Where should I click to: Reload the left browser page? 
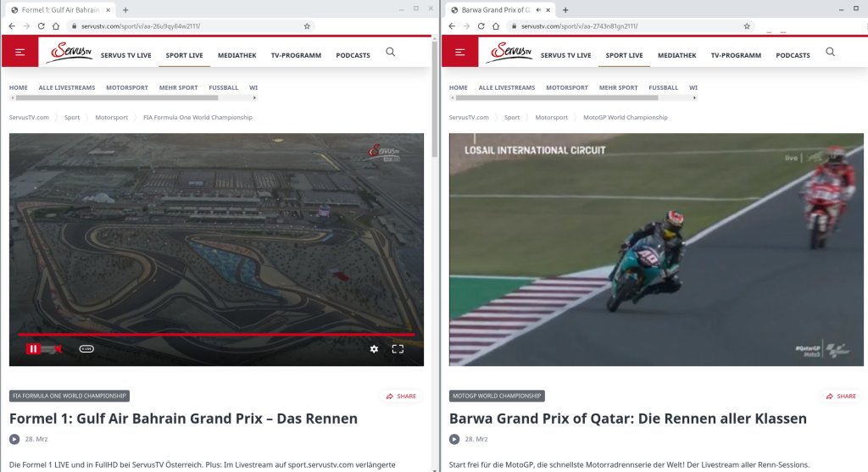pos(41,26)
